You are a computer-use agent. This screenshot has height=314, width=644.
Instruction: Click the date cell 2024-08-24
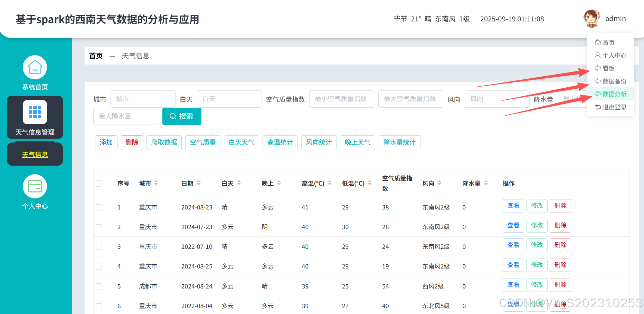click(197, 286)
